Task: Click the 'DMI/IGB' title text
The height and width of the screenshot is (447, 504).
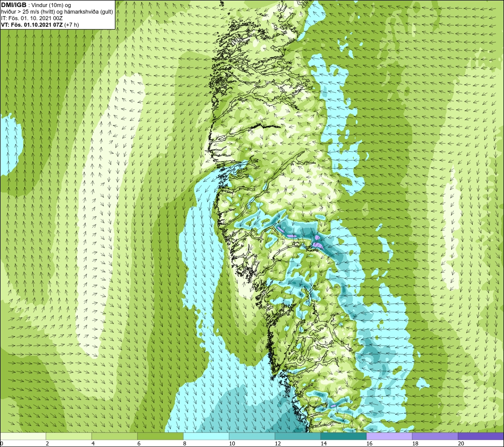Action: [x=14, y=5]
